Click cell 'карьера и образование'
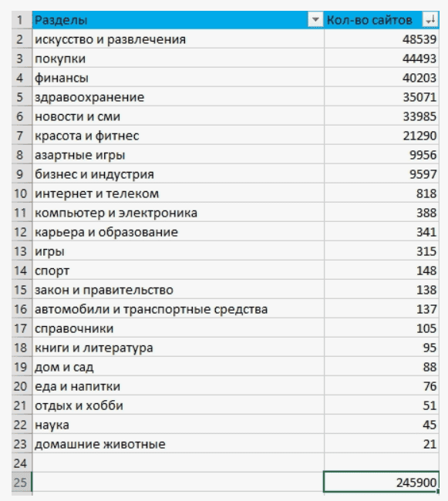448x501 pixels. [178, 232]
